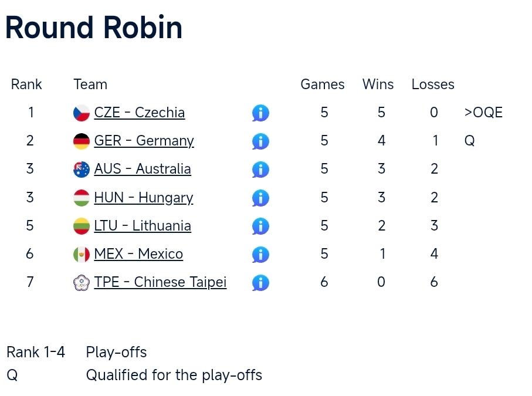532x396 pixels.
Task: Open the MEX - Mexico team link
Action: 138,254
